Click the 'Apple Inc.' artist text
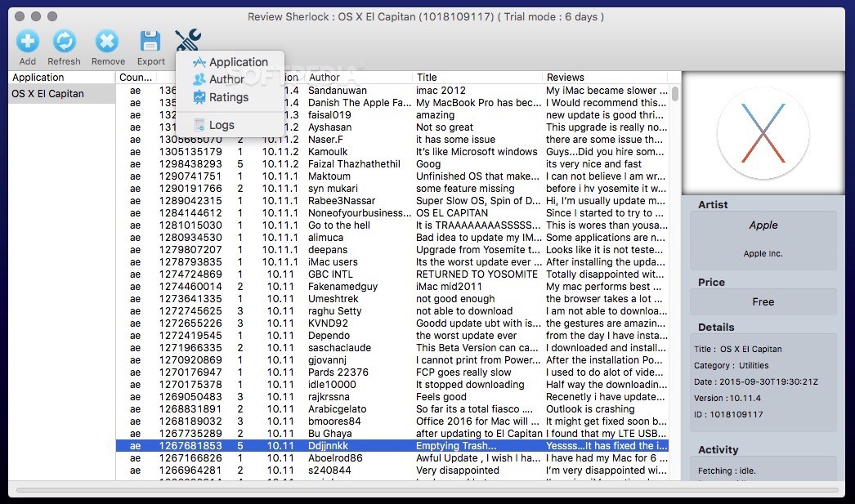 point(763,253)
